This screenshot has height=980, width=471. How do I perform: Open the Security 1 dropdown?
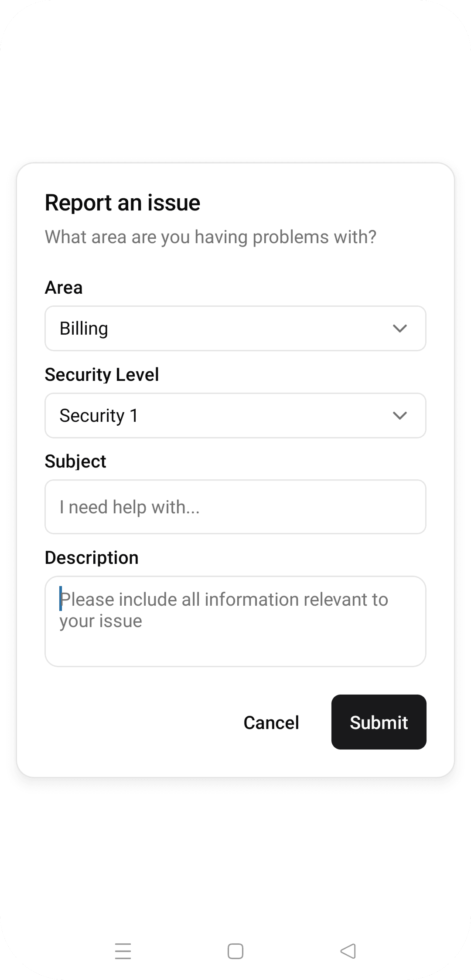[x=235, y=416]
